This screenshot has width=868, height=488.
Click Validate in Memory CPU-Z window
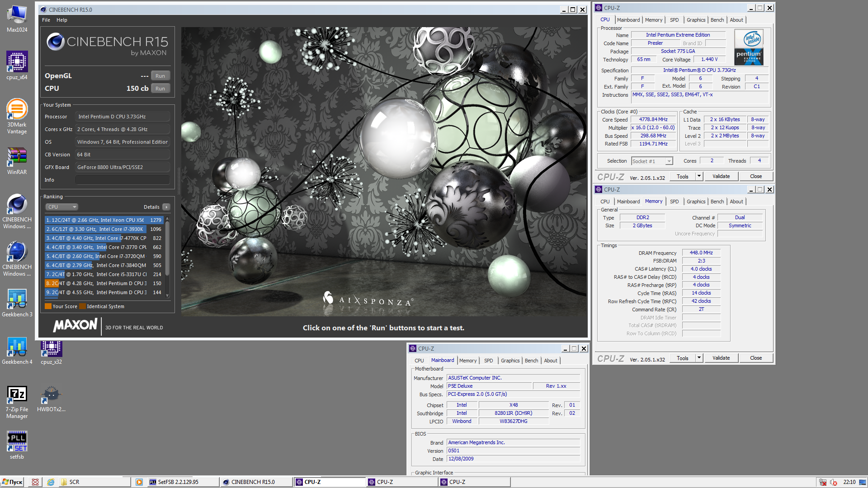721,358
